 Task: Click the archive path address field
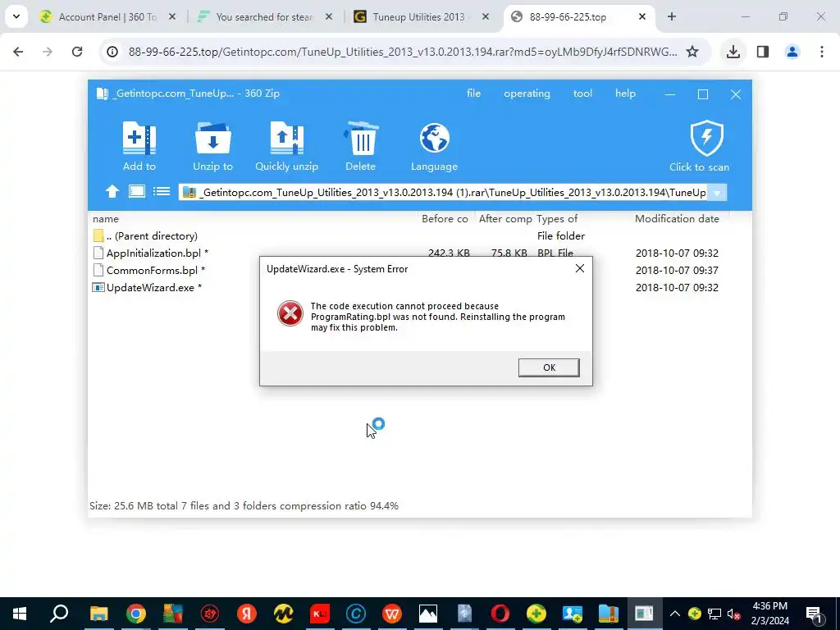click(x=444, y=192)
